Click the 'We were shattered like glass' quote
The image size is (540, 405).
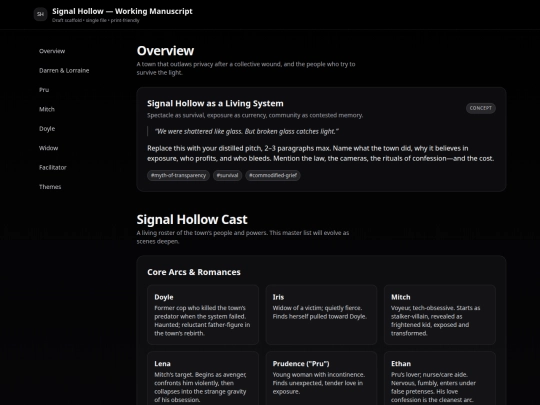(247, 131)
